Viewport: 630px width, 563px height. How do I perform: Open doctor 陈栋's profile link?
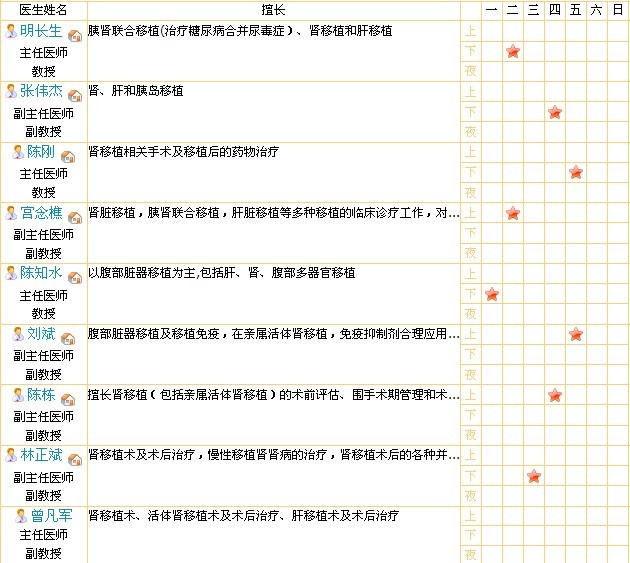[41, 395]
